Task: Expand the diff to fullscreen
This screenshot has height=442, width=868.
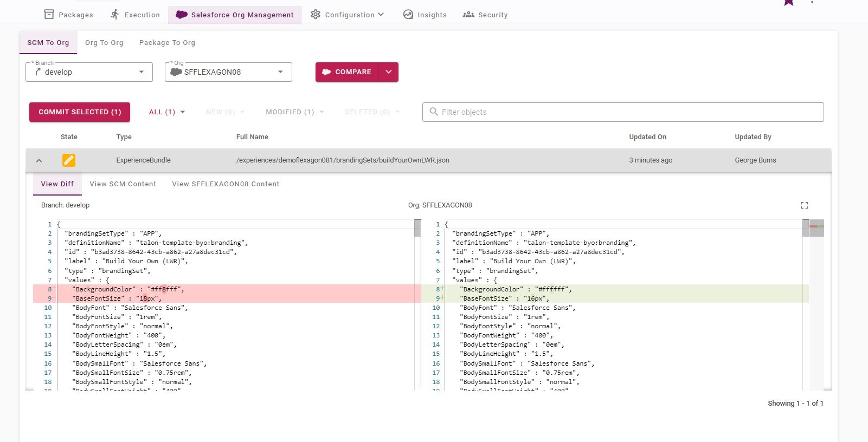Action: (x=805, y=205)
